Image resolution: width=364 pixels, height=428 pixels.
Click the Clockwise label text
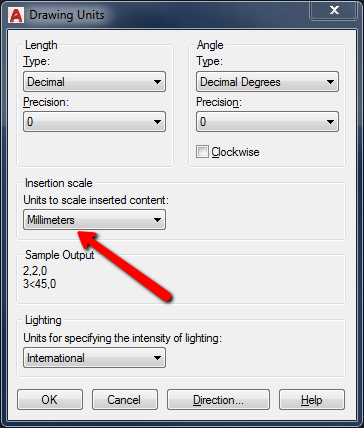pyautogui.click(x=235, y=152)
